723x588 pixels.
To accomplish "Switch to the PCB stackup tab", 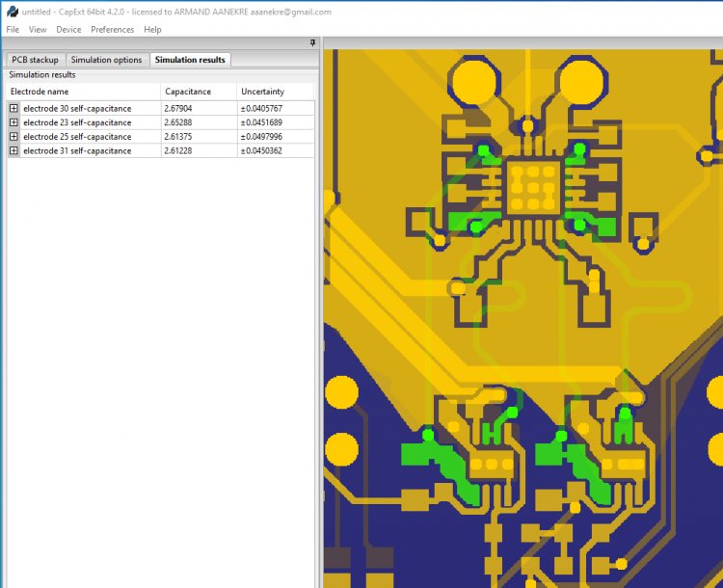I will coord(35,60).
